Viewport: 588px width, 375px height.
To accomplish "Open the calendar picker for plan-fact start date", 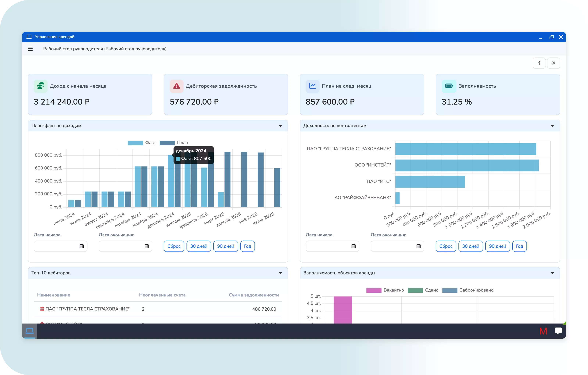I will [82, 246].
